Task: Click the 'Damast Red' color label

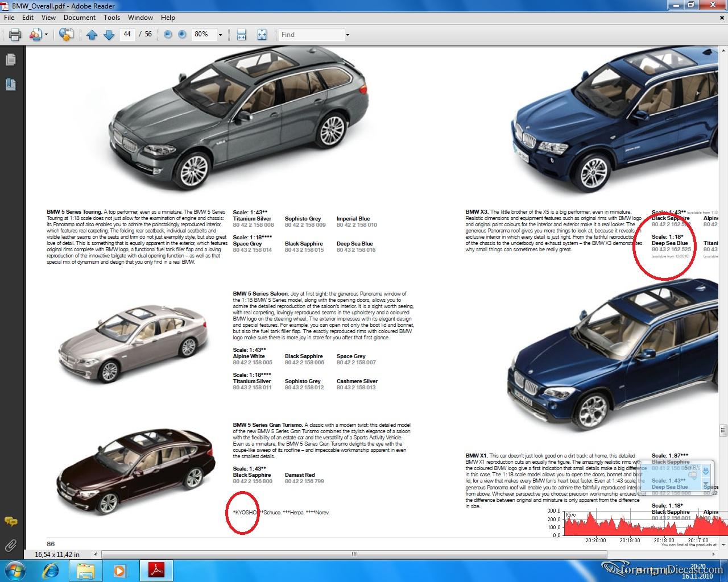Action: click(300, 475)
